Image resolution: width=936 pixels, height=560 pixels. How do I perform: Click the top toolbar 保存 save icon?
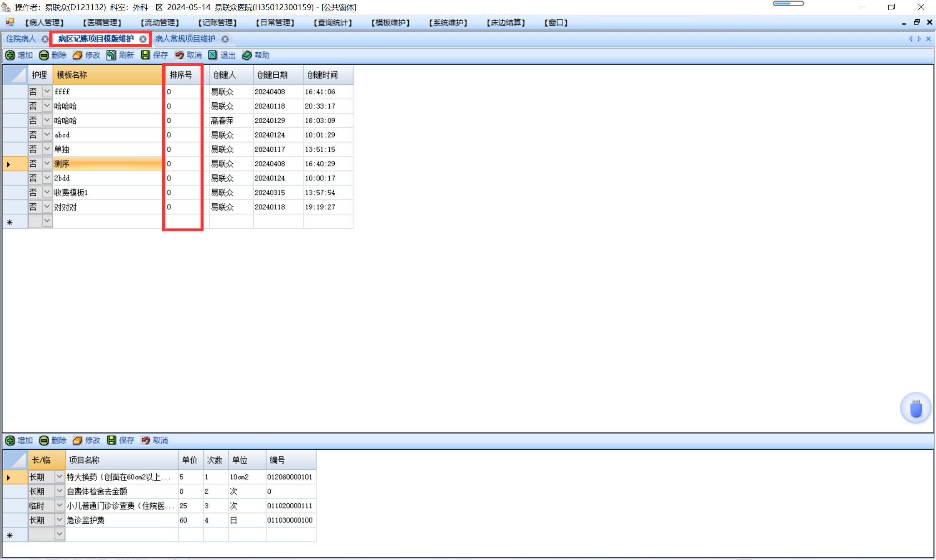click(x=145, y=55)
